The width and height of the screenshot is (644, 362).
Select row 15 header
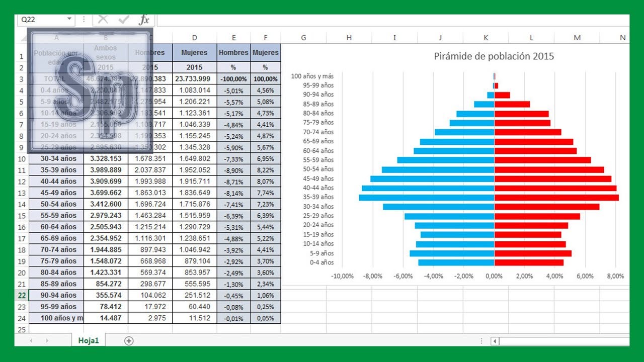pyautogui.click(x=22, y=215)
